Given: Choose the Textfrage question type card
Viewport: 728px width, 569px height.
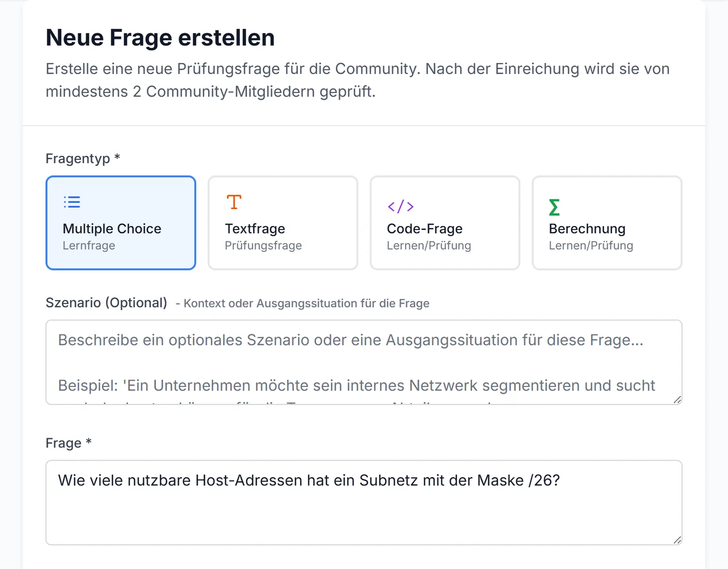Looking at the screenshot, I should (x=283, y=223).
